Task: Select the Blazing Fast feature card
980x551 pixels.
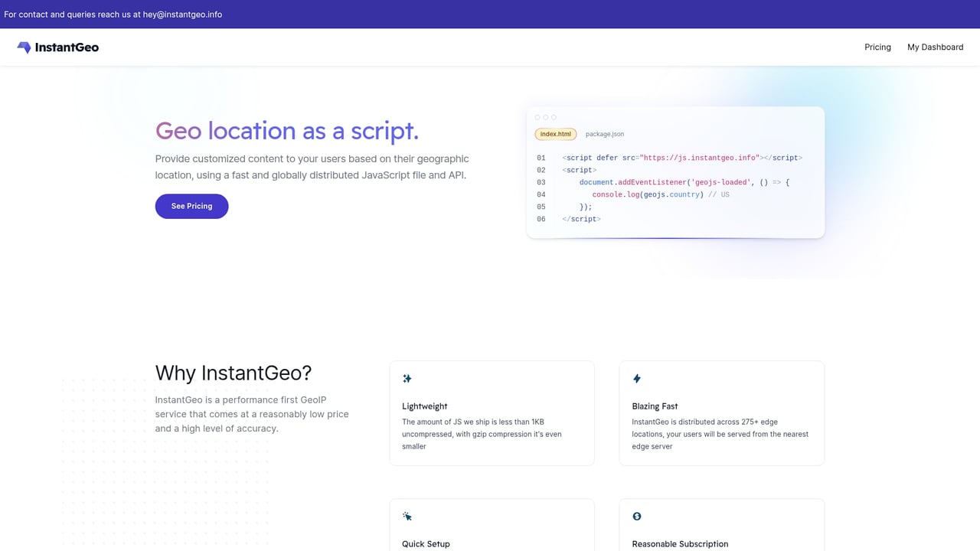Action: click(721, 413)
